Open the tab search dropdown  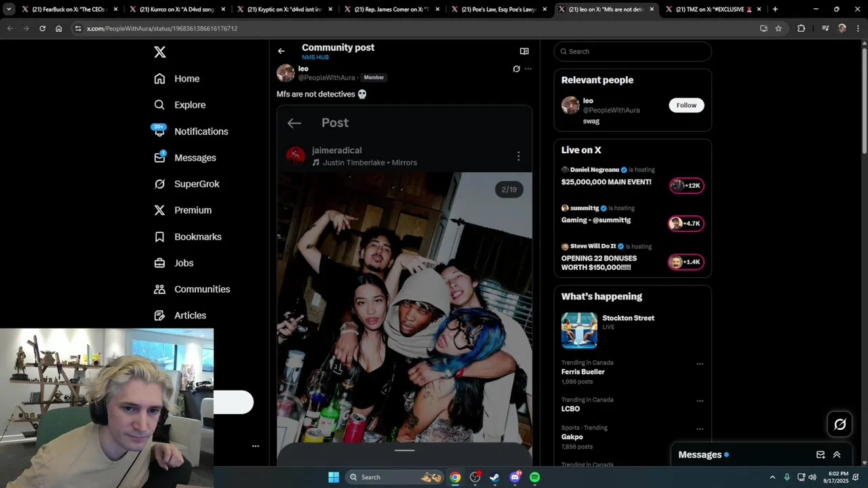pos(9,9)
